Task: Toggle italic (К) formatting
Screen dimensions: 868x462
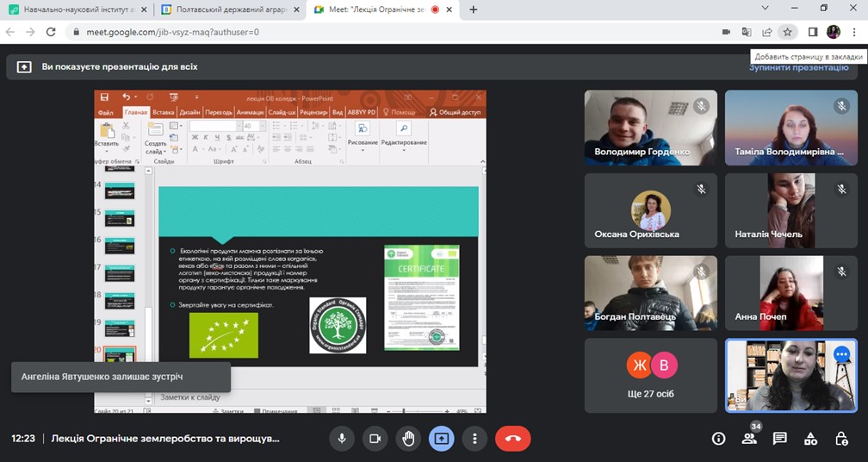Action: tap(206, 137)
